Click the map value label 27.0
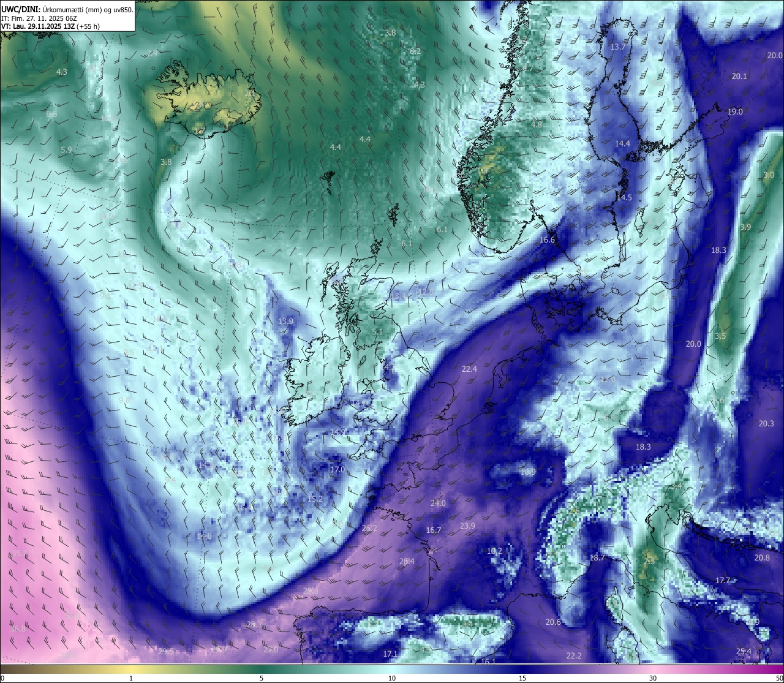This screenshot has height=683, width=784. click(271, 649)
